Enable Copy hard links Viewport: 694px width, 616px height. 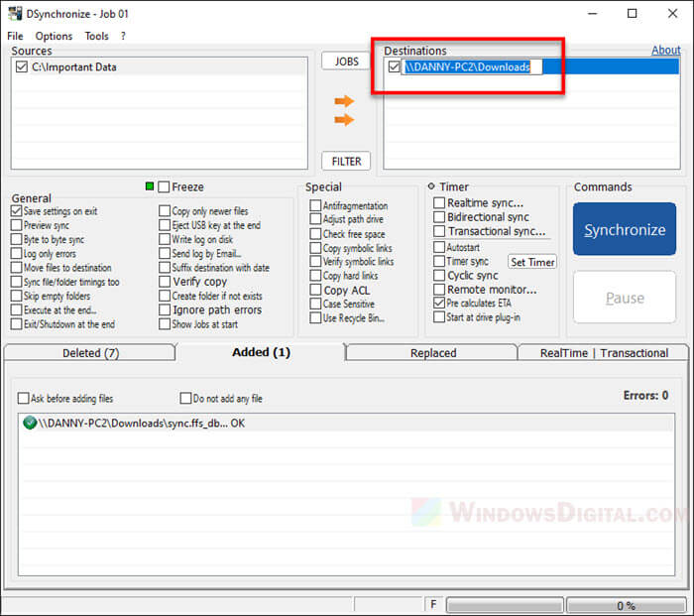pyautogui.click(x=315, y=276)
